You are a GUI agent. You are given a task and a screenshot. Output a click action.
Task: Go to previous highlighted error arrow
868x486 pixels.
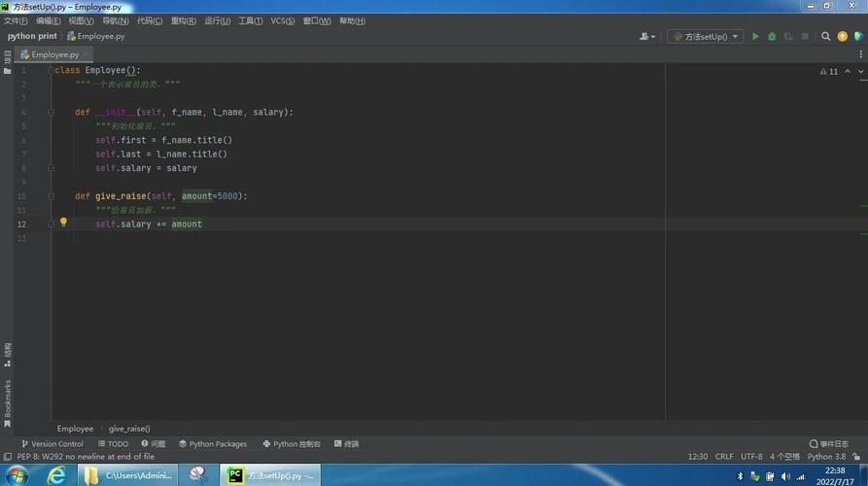(848, 71)
